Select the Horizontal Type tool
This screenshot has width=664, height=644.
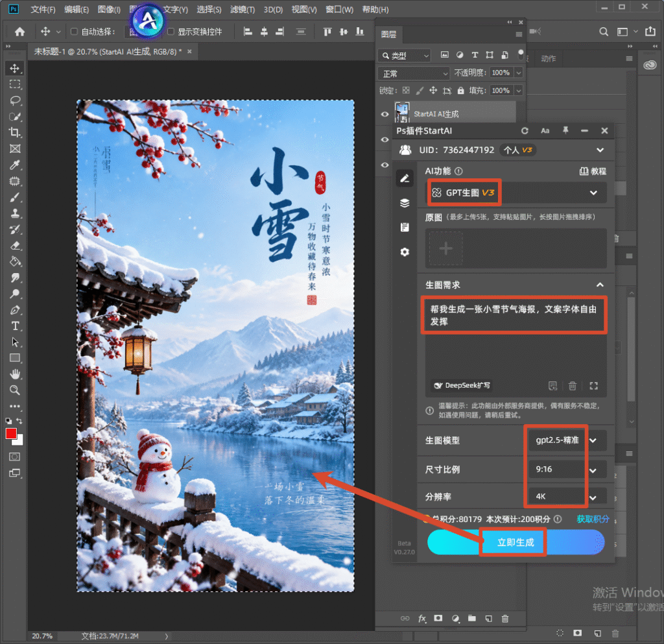click(15, 326)
